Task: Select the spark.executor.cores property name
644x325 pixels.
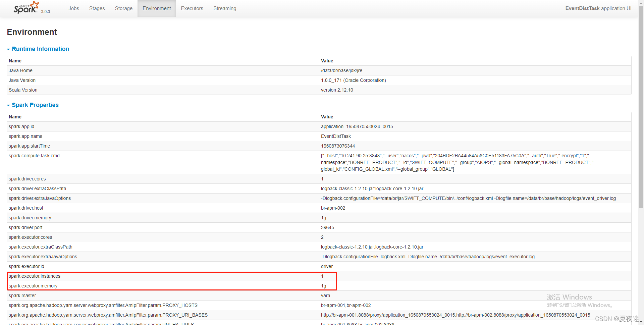Action: (31, 237)
